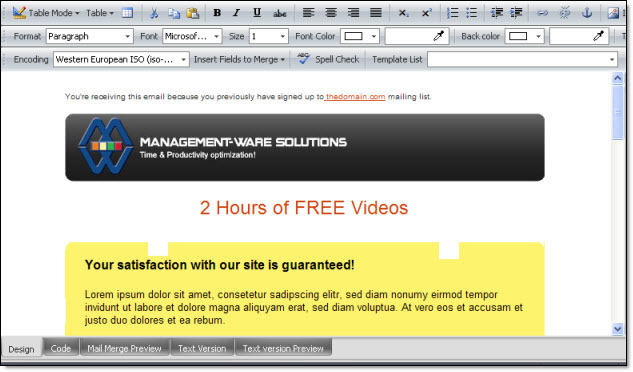Open the Format Paragraph dropdown
The height and width of the screenshot is (372, 633).
pos(90,36)
